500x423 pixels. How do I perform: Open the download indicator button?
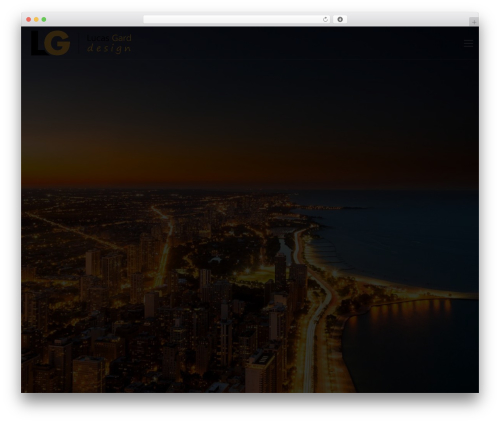pyautogui.click(x=340, y=20)
